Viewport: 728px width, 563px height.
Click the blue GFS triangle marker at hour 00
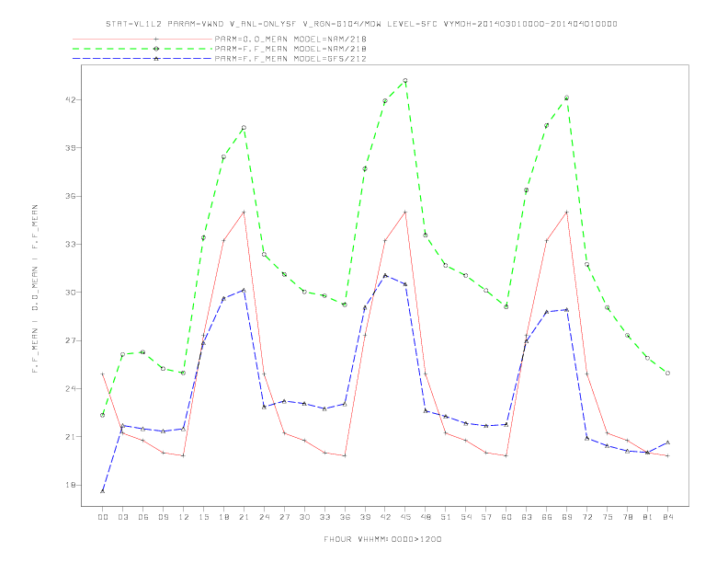[103, 491]
